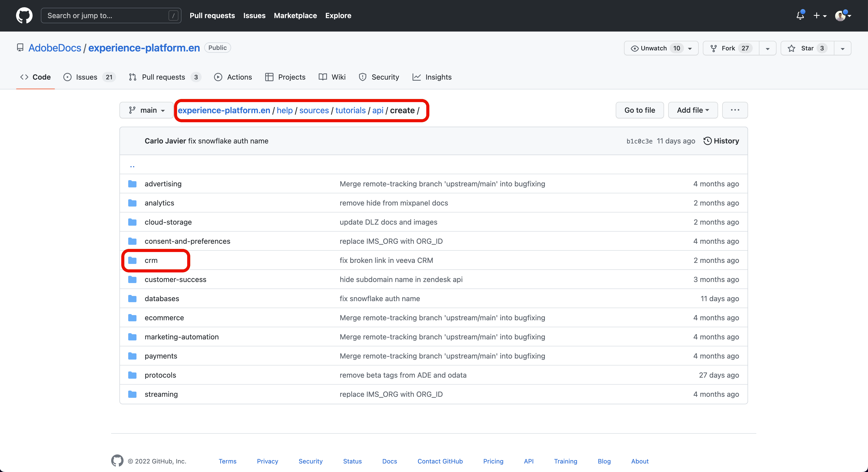The width and height of the screenshot is (868, 472).
Task: Open the GitHub homepage via Octocat logo
Action: 24,16
